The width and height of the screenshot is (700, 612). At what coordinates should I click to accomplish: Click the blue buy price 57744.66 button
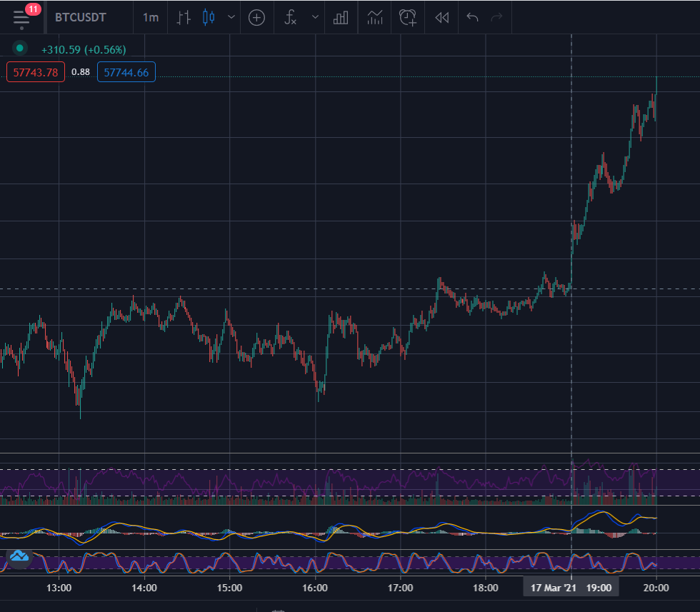click(126, 72)
